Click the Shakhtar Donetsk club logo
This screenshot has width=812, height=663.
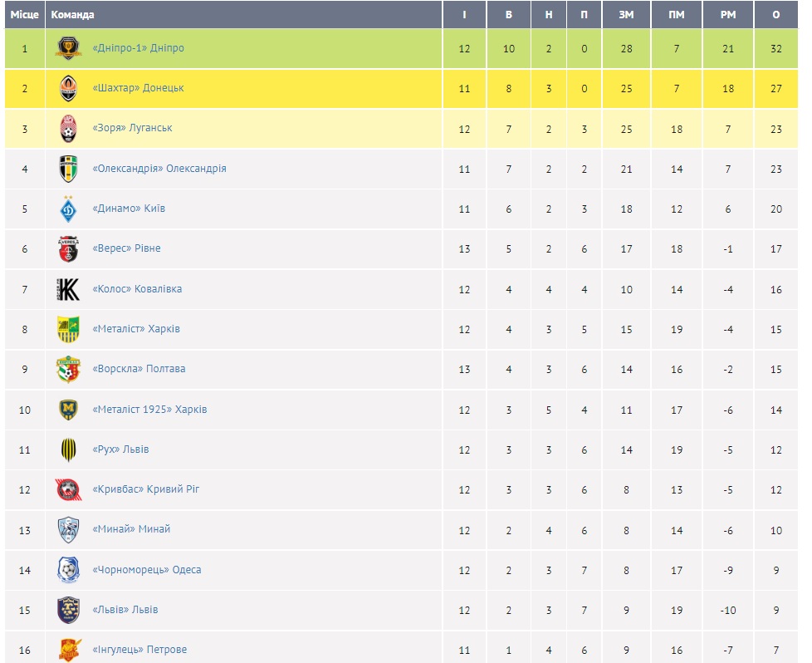68,89
